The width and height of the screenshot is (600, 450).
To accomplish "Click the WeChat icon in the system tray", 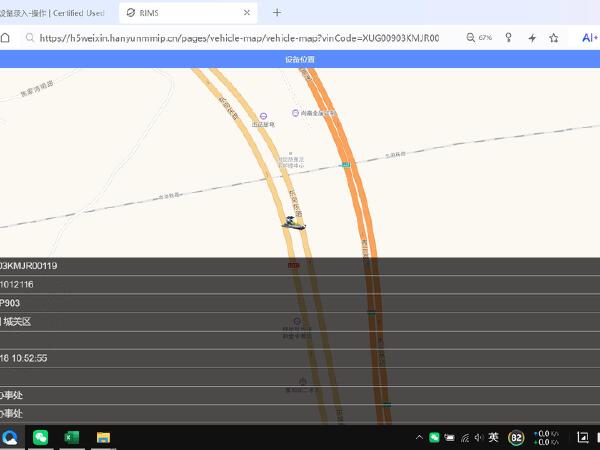I will pos(435,437).
